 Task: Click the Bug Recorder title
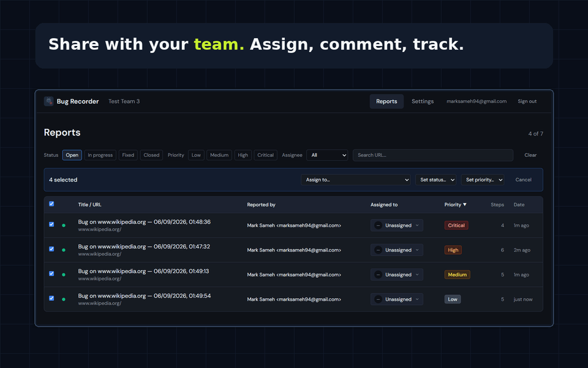[x=78, y=101]
